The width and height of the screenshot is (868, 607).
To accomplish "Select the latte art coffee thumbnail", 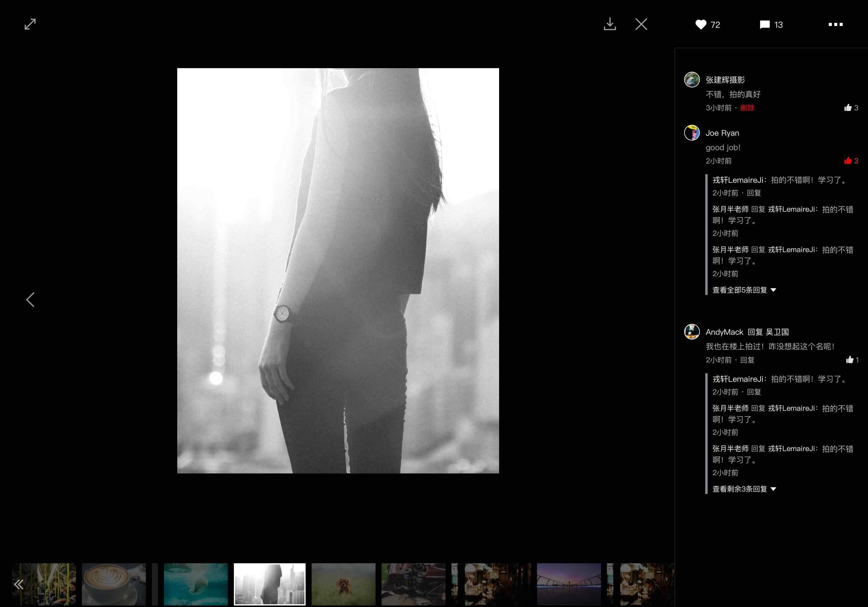I will [x=114, y=584].
